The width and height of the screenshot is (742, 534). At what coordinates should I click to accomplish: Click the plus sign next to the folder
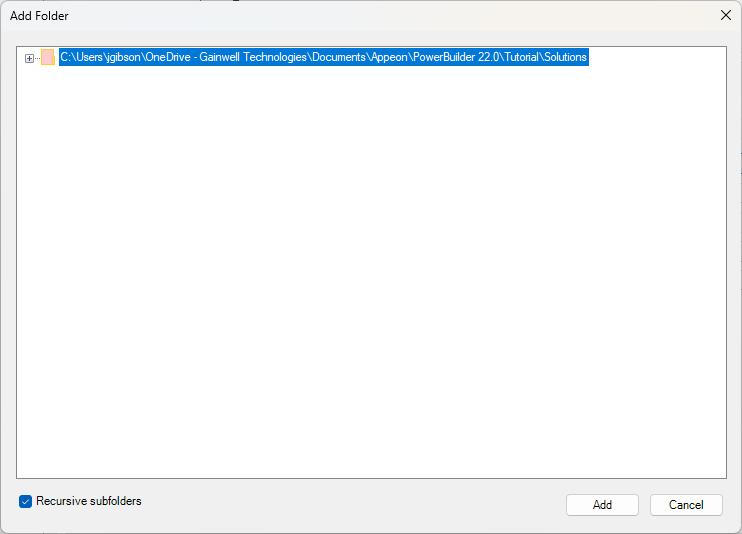click(x=29, y=58)
